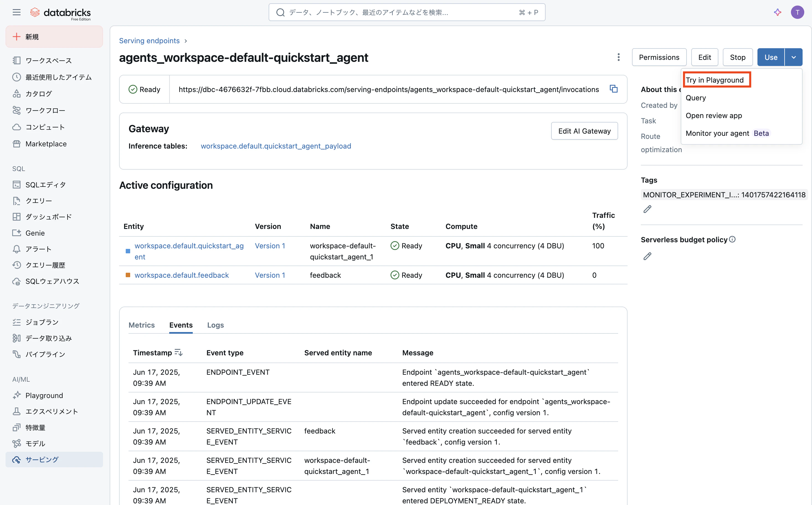Open 最近使用したアイテム in the sidebar
Viewport: 812px width, 505px height.
pos(54,77)
